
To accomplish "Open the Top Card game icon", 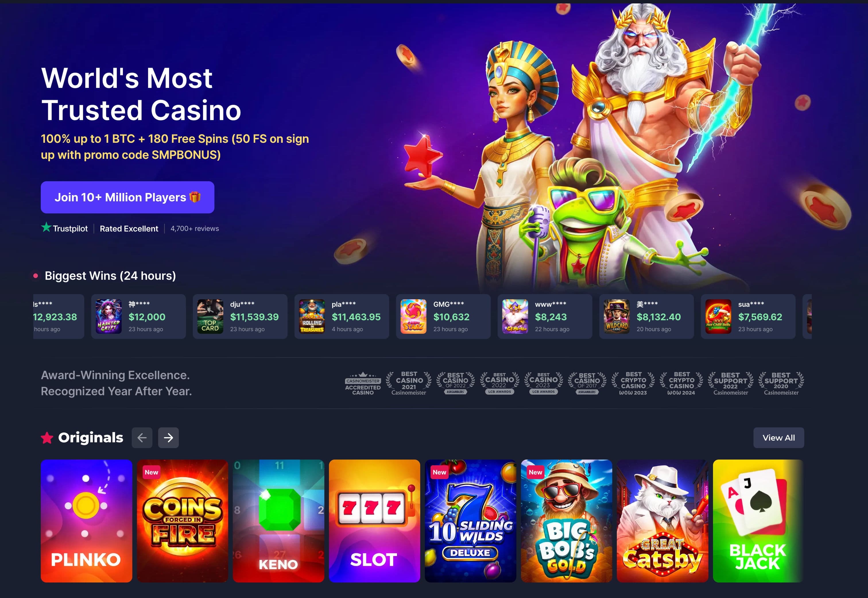I will point(210,316).
